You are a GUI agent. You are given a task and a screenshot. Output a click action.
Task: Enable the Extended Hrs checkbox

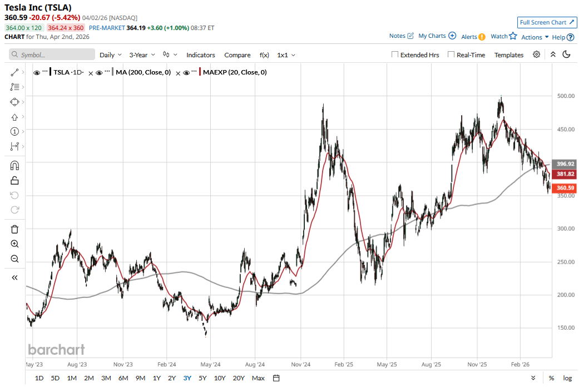tap(395, 54)
